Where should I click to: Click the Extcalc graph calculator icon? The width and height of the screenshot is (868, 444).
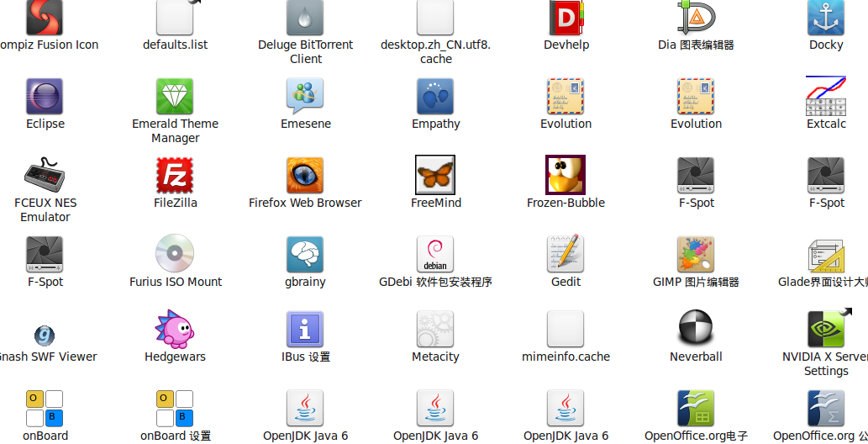coord(826,95)
